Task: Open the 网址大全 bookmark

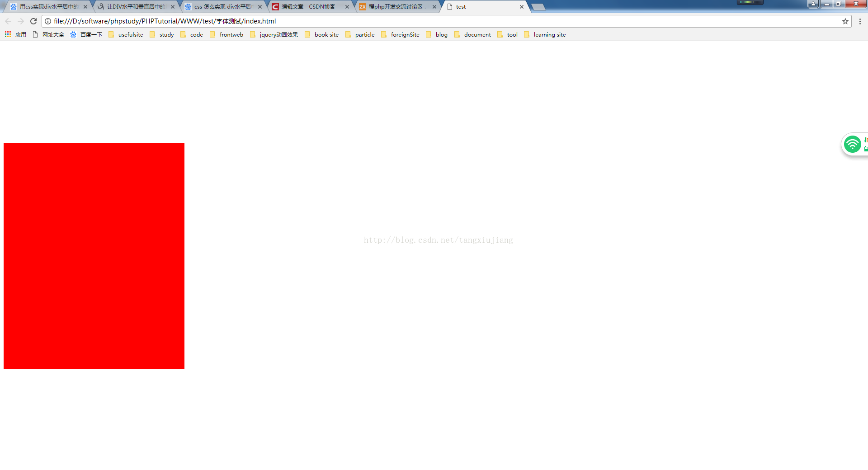Action: click(x=48, y=34)
